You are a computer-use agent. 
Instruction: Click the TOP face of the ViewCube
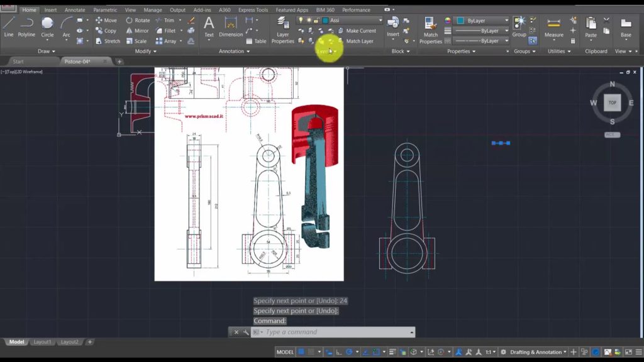tap(612, 102)
